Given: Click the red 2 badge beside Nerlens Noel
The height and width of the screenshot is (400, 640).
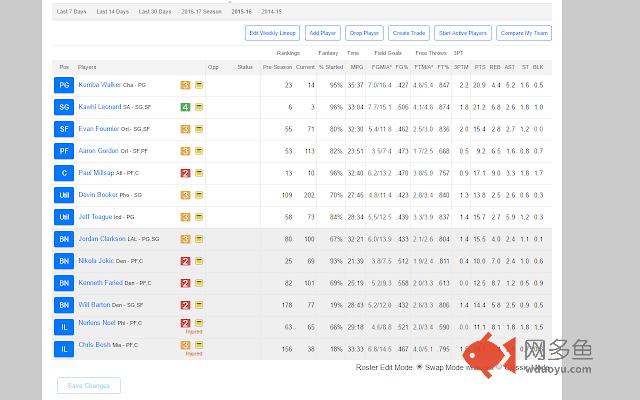Looking at the screenshot, I should point(185,323).
